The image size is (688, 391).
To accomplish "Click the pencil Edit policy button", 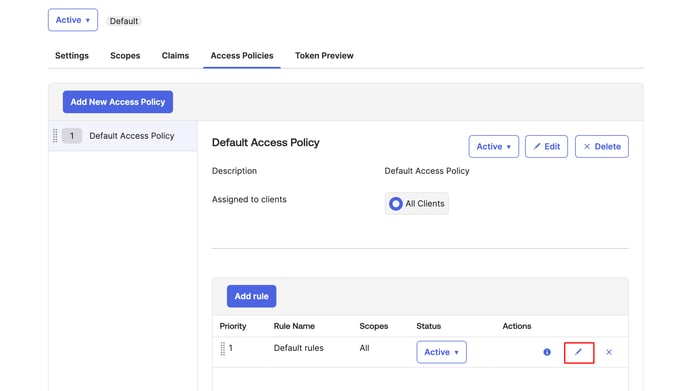I will (546, 147).
